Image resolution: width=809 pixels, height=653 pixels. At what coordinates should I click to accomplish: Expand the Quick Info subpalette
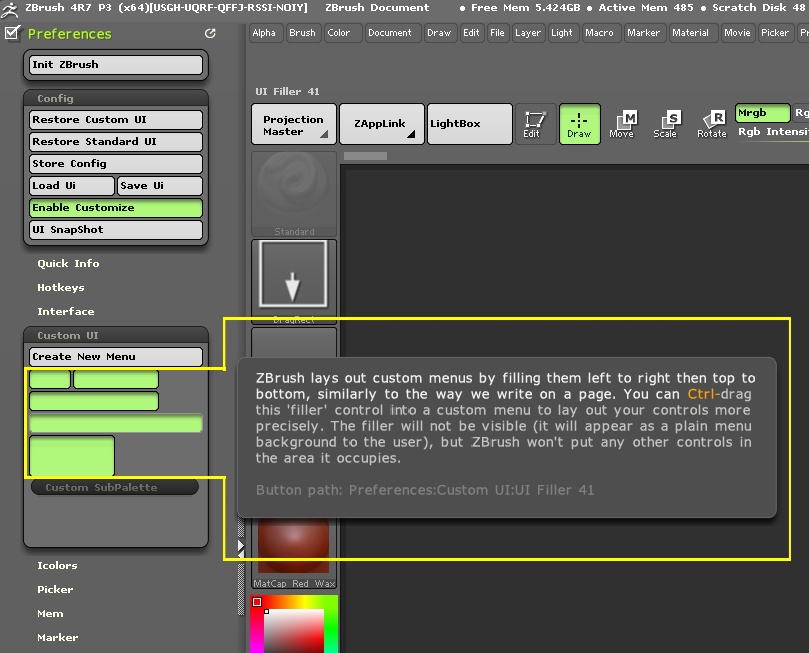point(68,264)
